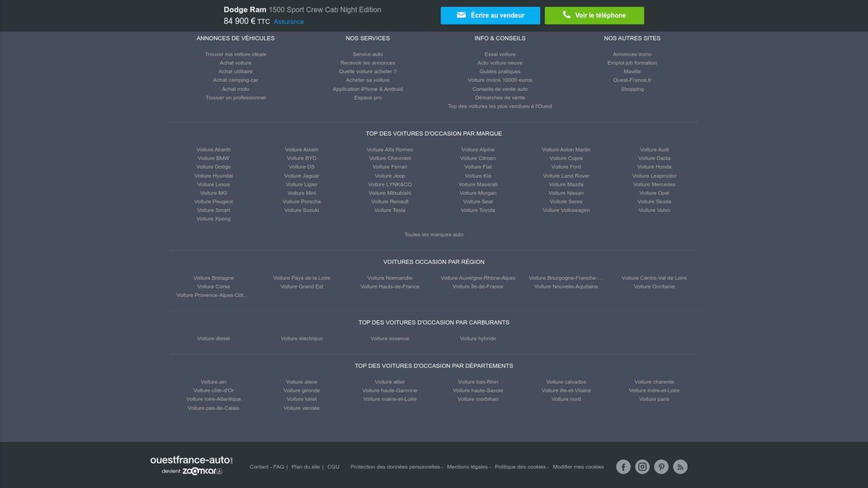
Task: Open Voiture Occitanie link
Action: pyautogui.click(x=654, y=287)
